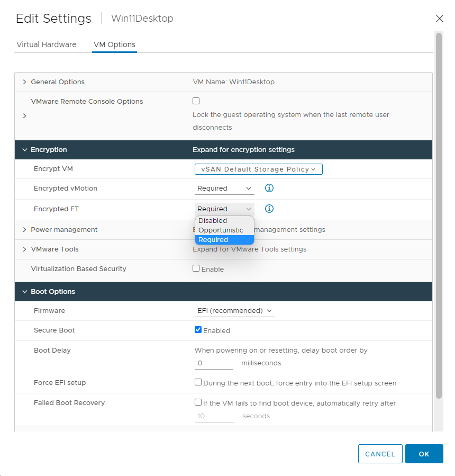The image size is (455, 476).
Task: Open the Encrypted vMotion dropdown
Action: [x=224, y=188]
